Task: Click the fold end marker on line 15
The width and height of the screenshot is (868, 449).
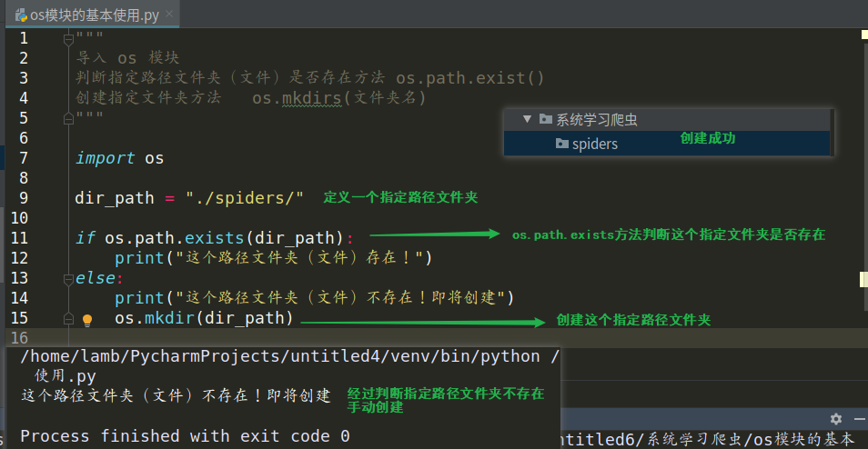Action: pos(68,319)
